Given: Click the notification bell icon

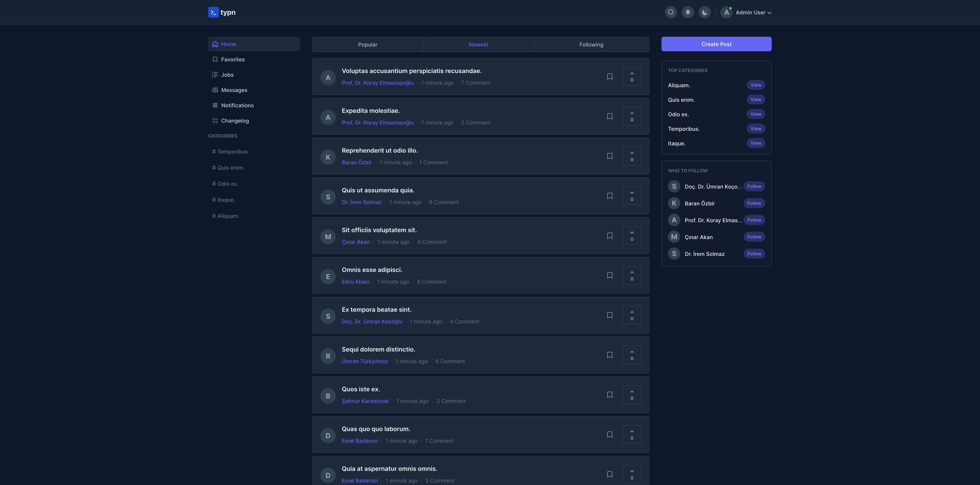Looking at the screenshot, I should tap(688, 12).
